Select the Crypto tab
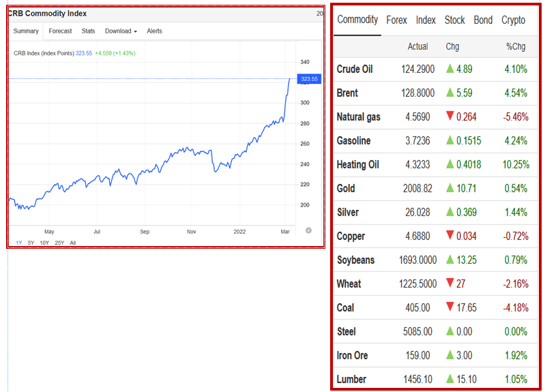This screenshot has height=392, width=543. (x=513, y=20)
